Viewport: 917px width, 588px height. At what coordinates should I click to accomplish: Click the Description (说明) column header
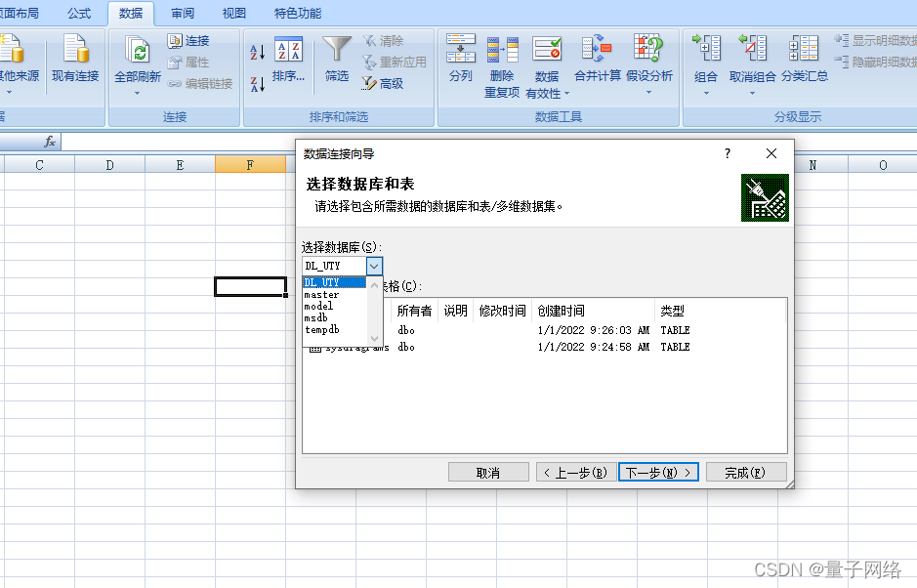(456, 311)
